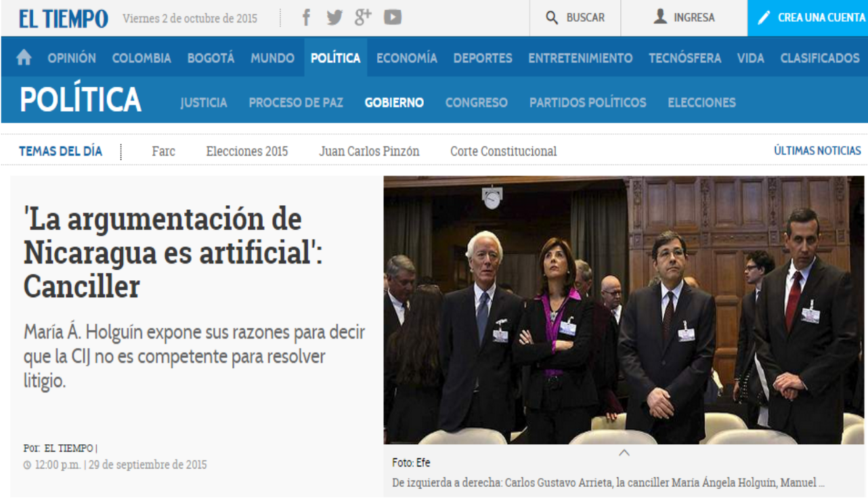Viewport: 868px width, 499px height.
Task: Click the pencil icon in CREA UNA CUENTA
Action: pyautogui.click(x=764, y=18)
